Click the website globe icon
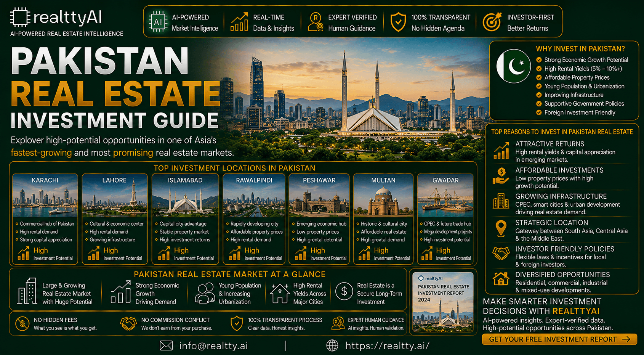Image resolution: width=644 pixels, height=355 pixels. pyautogui.click(x=332, y=345)
